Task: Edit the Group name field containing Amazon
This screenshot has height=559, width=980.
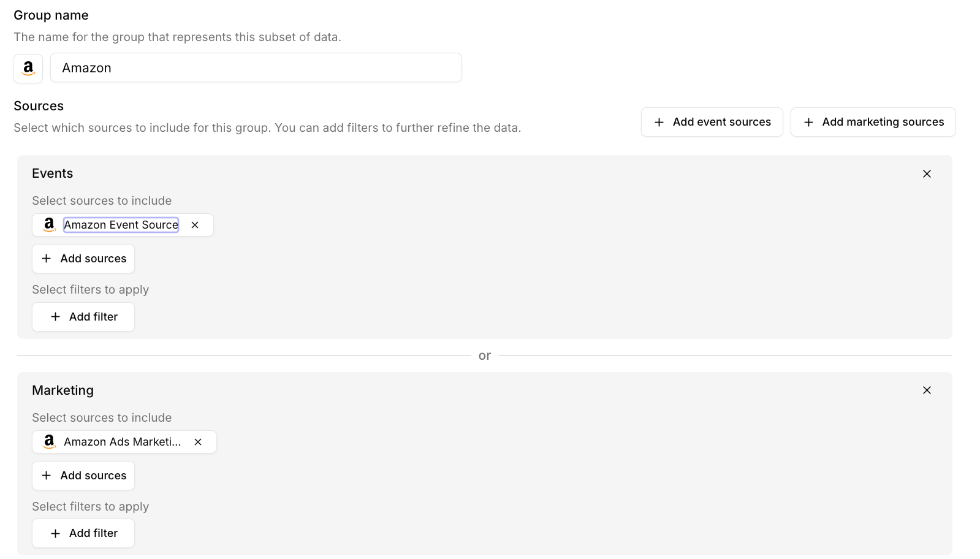Action: tap(256, 67)
